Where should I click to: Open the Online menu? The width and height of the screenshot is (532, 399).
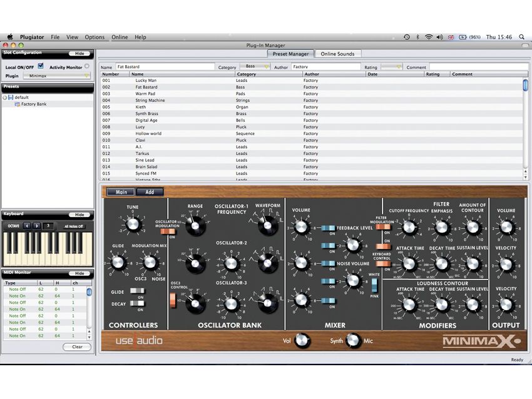120,38
